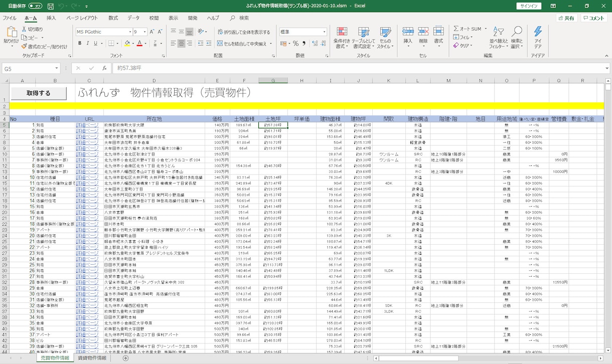Click the 貼り付け paste icon
Screen dimensions: 612x364
pyautogui.click(x=11, y=32)
